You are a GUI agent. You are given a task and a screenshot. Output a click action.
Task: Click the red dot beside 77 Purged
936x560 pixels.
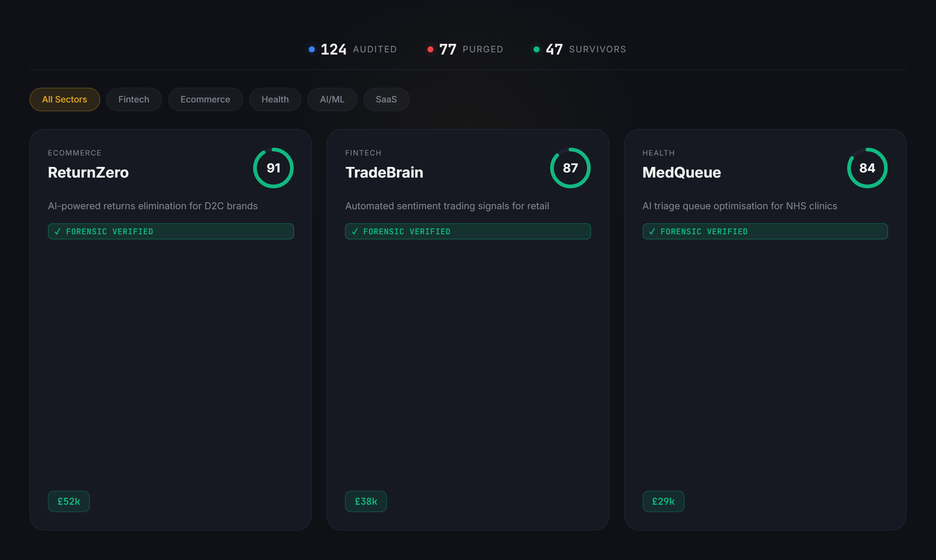(430, 49)
